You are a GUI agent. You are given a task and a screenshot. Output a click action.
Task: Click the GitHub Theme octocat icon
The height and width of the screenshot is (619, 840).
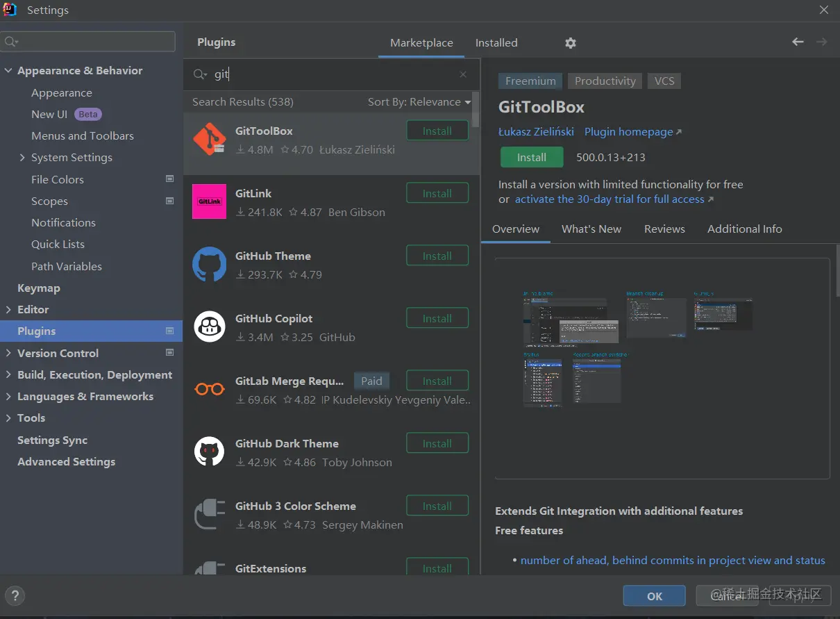[209, 264]
